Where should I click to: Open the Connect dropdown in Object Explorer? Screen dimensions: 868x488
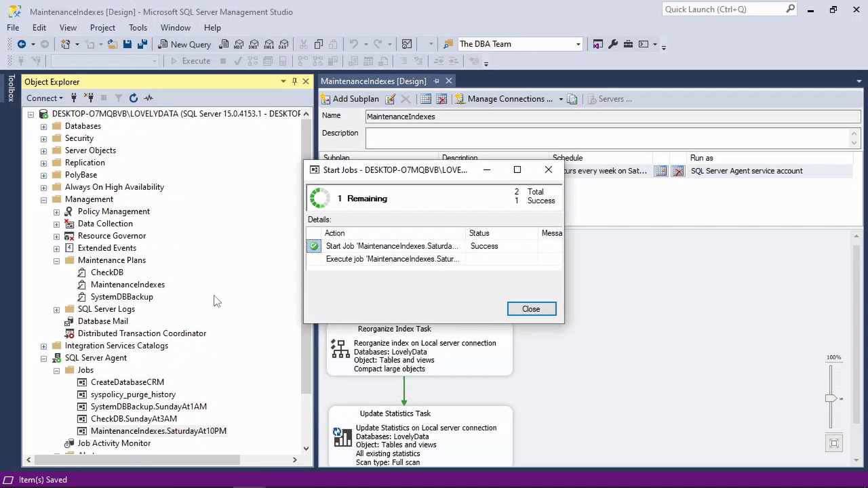click(45, 98)
